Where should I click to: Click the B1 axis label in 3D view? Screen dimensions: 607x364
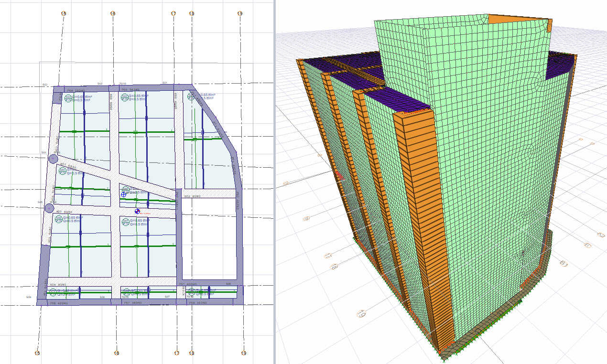click(564, 263)
